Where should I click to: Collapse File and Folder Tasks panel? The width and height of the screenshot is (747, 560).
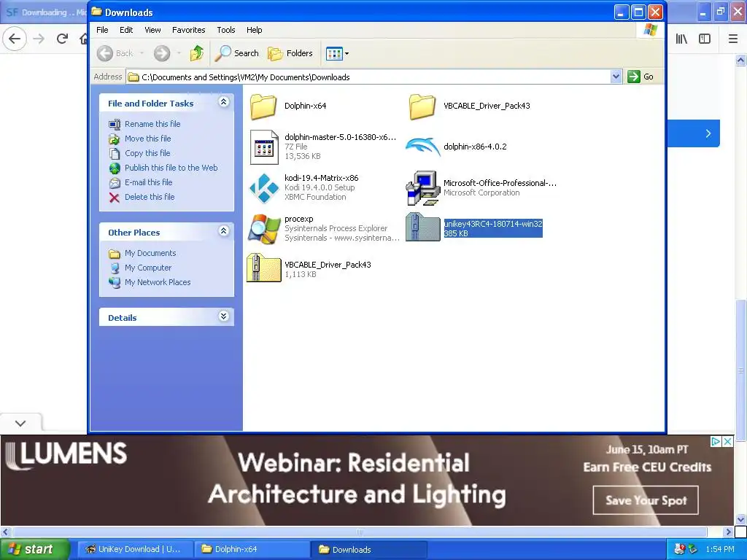pyautogui.click(x=223, y=102)
